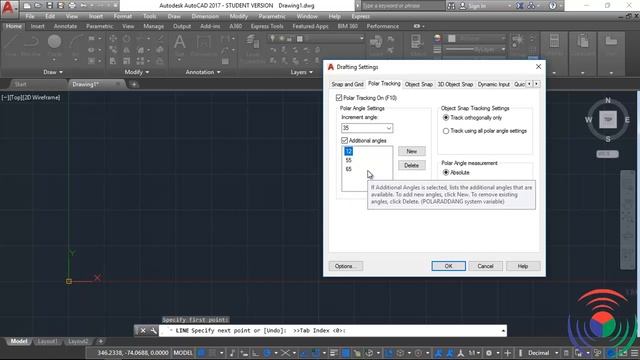Click the command line customize wrench icon

tap(153, 331)
